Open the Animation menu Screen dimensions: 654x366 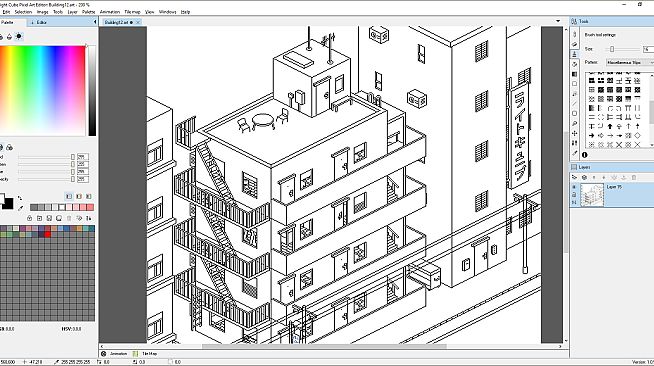coord(110,12)
